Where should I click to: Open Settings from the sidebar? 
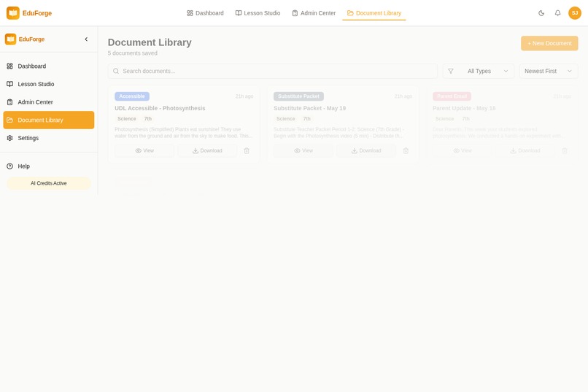click(49, 138)
